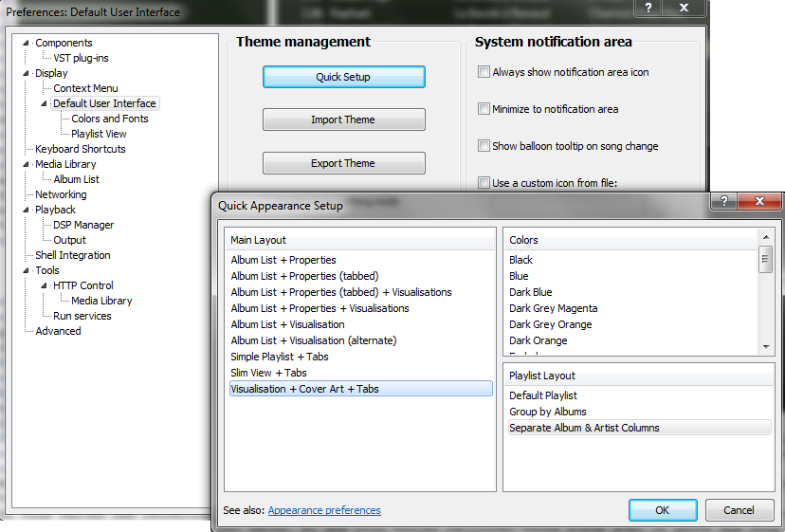
Task: Collapse the Tools tree node
Action: (x=26, y=270)
